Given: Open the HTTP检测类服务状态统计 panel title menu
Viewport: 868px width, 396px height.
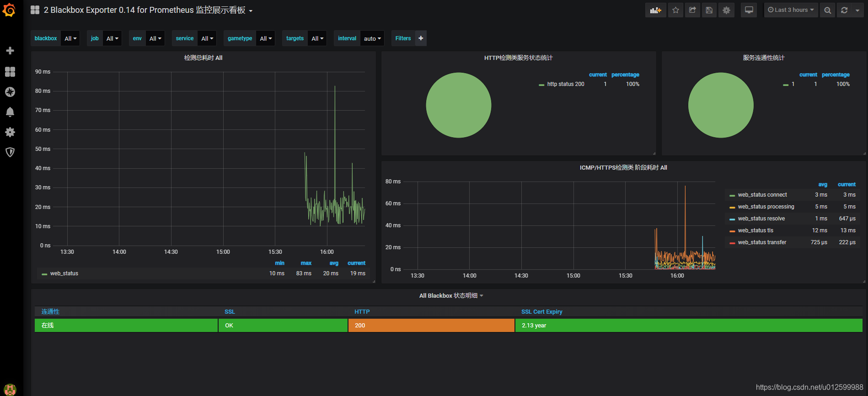Looking at the screenshot, I should tap(518, 58).
